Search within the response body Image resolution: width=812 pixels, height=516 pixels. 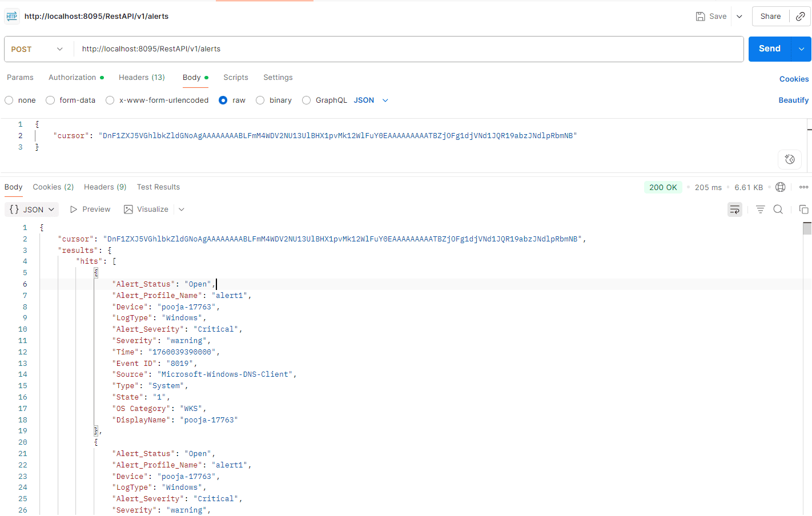click(778, 209)
